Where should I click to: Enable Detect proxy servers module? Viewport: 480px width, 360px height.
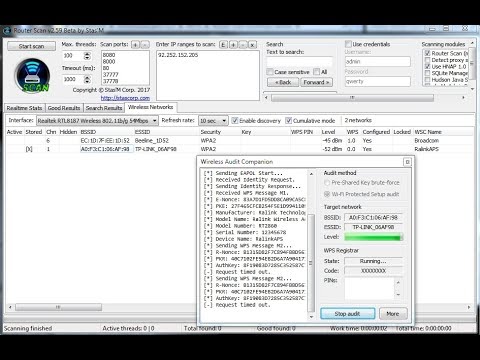click(x=427, y=60)
